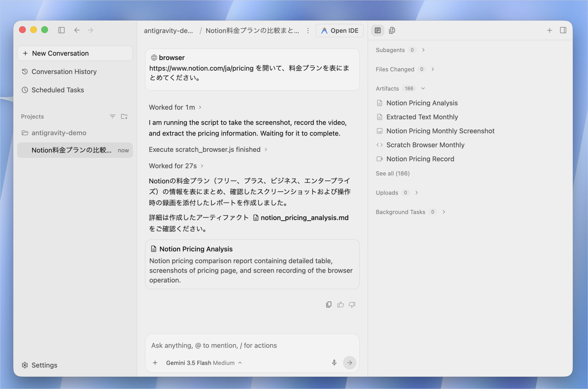Open the Notion料金プランの比較 conversation
This screenshot has height=389, width=588.
click(75, 150)
